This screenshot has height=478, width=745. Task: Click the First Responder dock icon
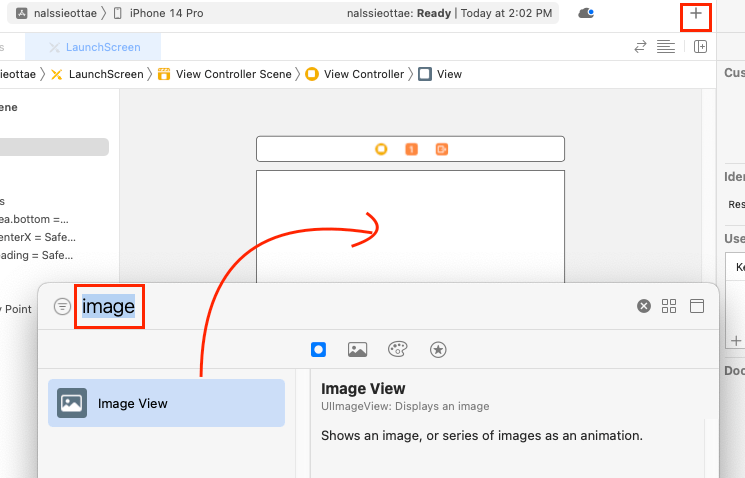click(411, 149)
